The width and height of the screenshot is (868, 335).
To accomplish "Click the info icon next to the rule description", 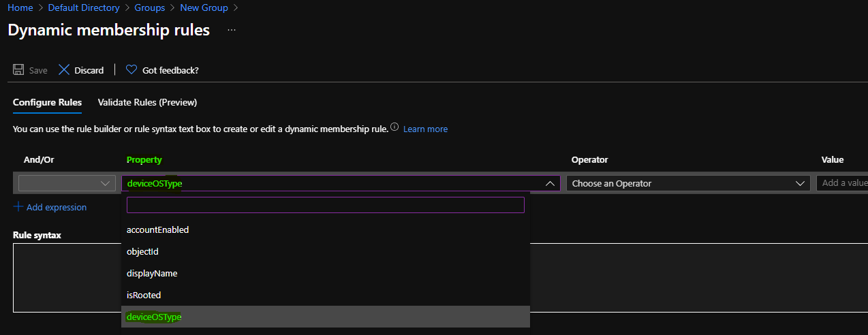I will (x=394, y=128).
